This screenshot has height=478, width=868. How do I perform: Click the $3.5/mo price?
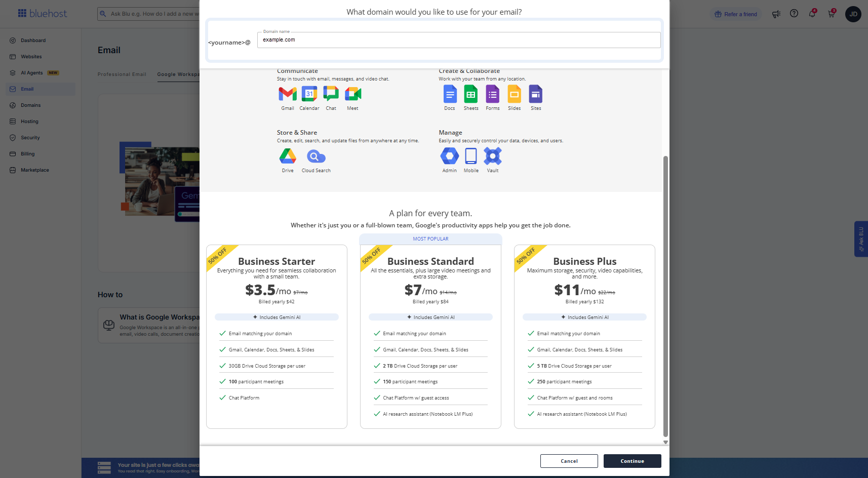coord(268,290)
